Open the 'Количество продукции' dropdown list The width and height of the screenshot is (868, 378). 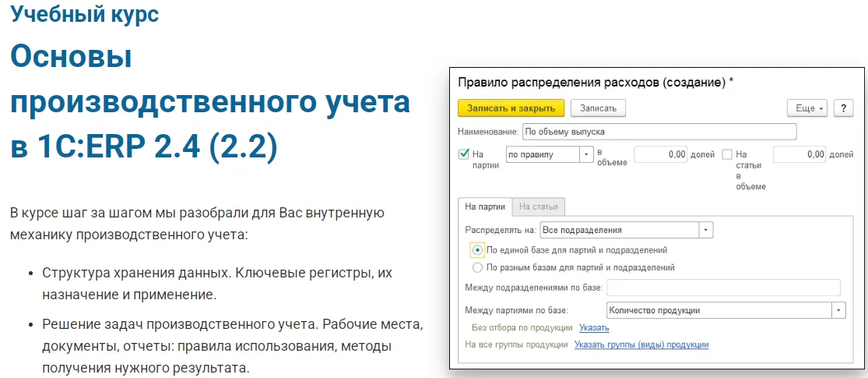[x=838, y=310]
